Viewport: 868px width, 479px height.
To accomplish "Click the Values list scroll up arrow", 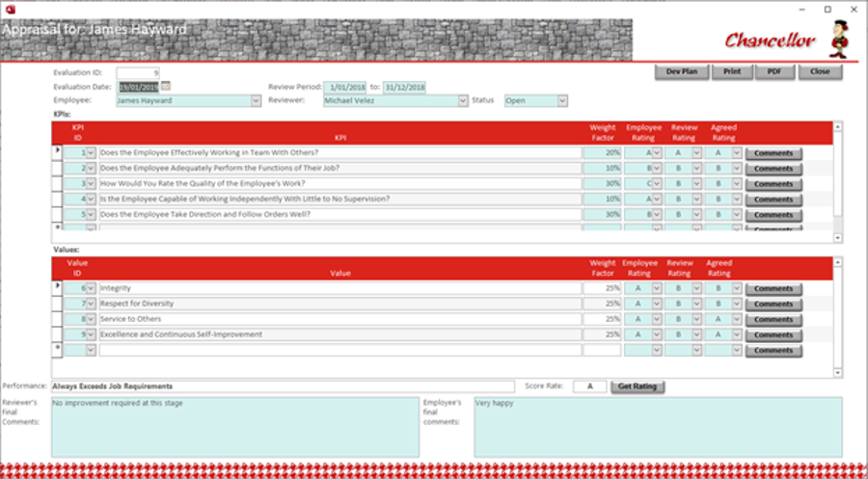I will pos(837,262).
